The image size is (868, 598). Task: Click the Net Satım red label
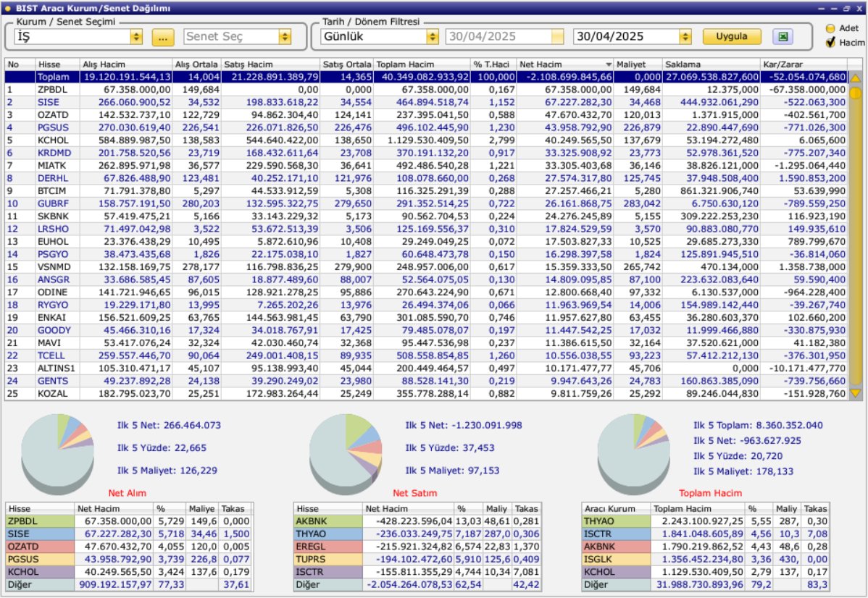click(x=414, y=493)
